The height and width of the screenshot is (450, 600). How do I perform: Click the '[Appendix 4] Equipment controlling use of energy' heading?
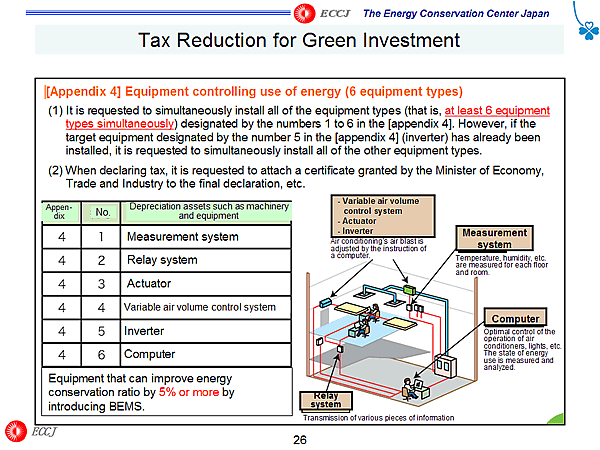point(253,91)
